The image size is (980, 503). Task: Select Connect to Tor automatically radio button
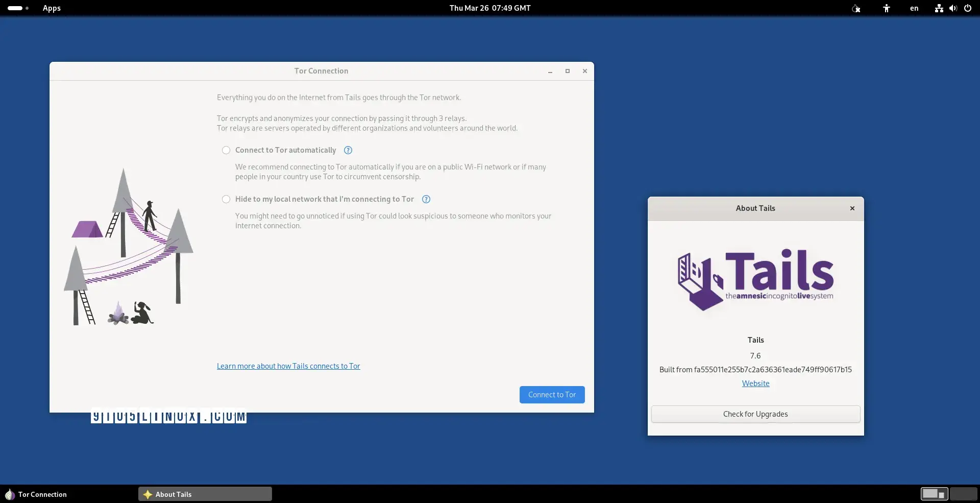pyautogui.click(x=226, y=150)
